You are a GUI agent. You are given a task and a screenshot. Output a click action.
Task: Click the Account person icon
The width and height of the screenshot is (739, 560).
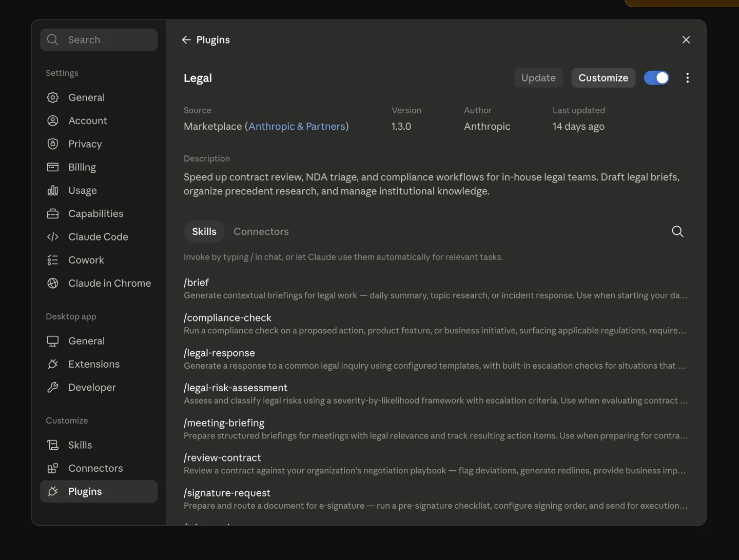[x=52, y=121]
